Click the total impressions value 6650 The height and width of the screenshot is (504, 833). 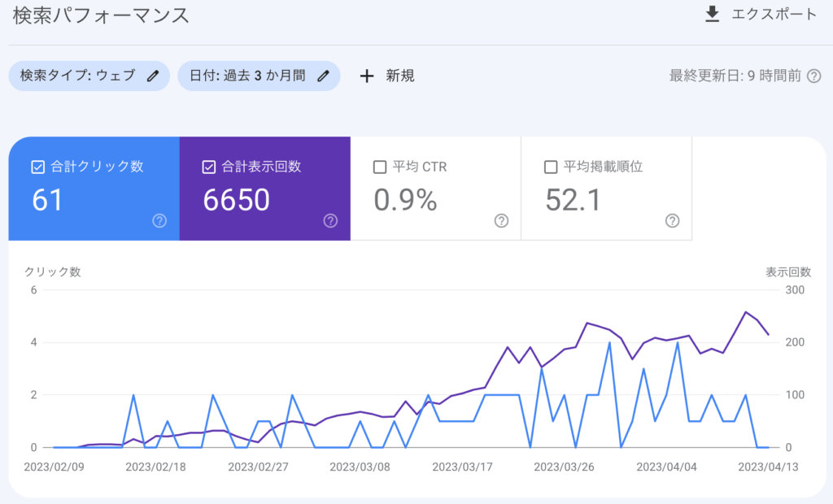(237, 200)
